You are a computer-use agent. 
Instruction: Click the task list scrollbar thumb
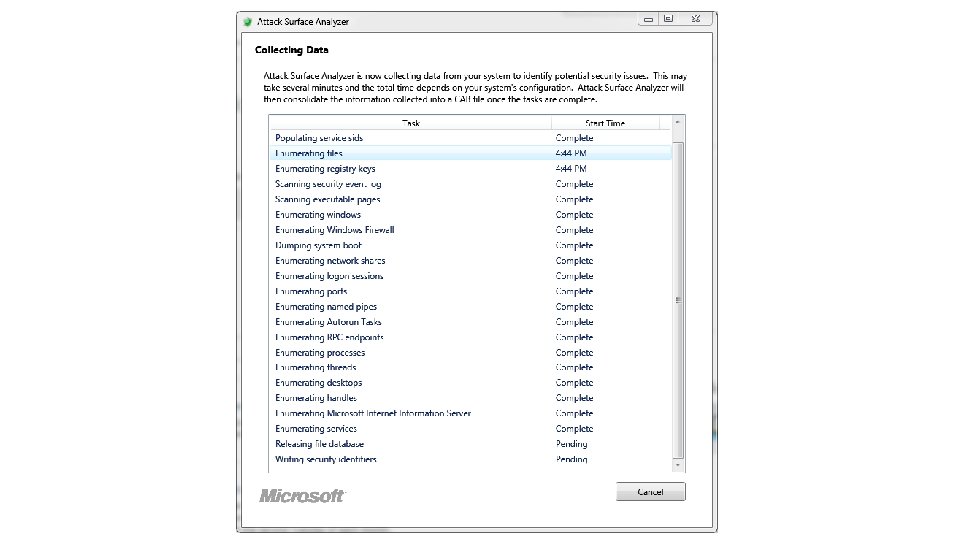click(x=679, y=296)
